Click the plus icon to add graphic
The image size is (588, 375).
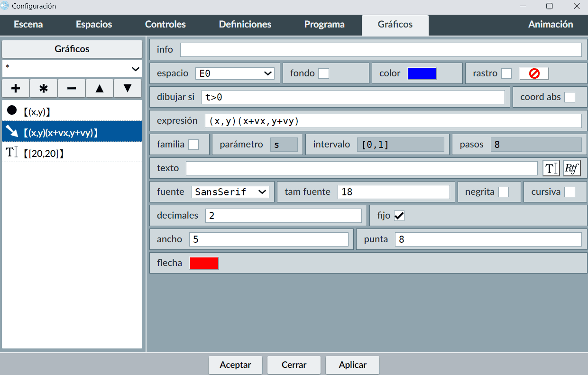[16, 89]
